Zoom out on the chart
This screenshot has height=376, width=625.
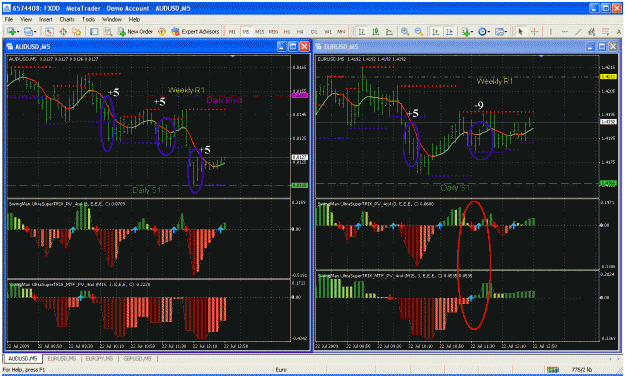[419, 31]
